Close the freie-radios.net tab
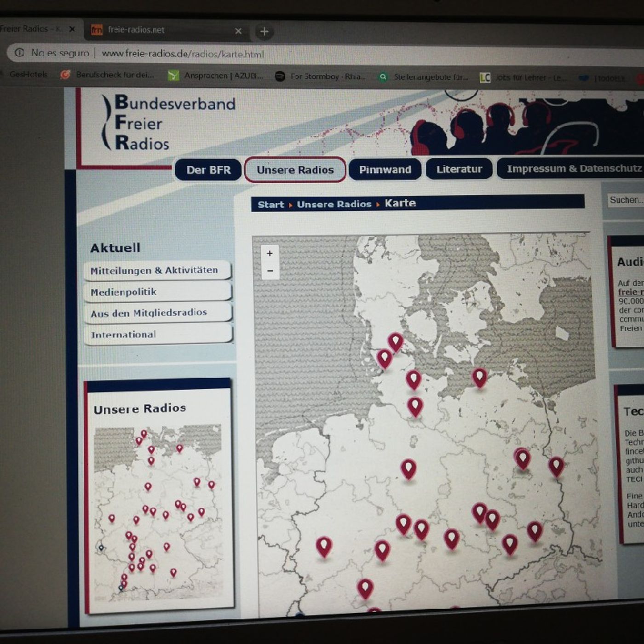The width and height of the screenshot is (644, 644). [238, 31]
